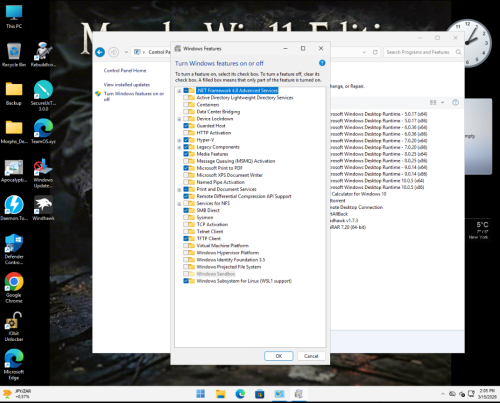Open the help icon in Windows Features
Image resolution: width=500 pixels, height=403 pixels.
click(322, 63)
